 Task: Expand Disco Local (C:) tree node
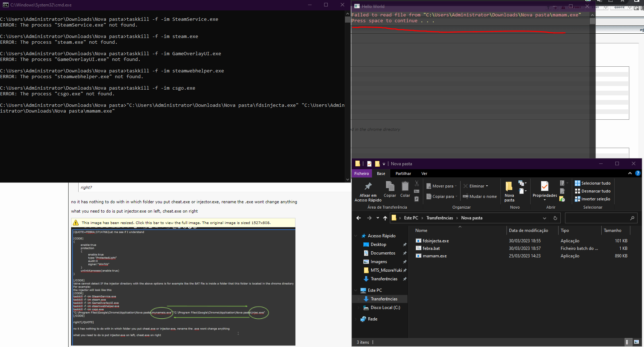358,308
